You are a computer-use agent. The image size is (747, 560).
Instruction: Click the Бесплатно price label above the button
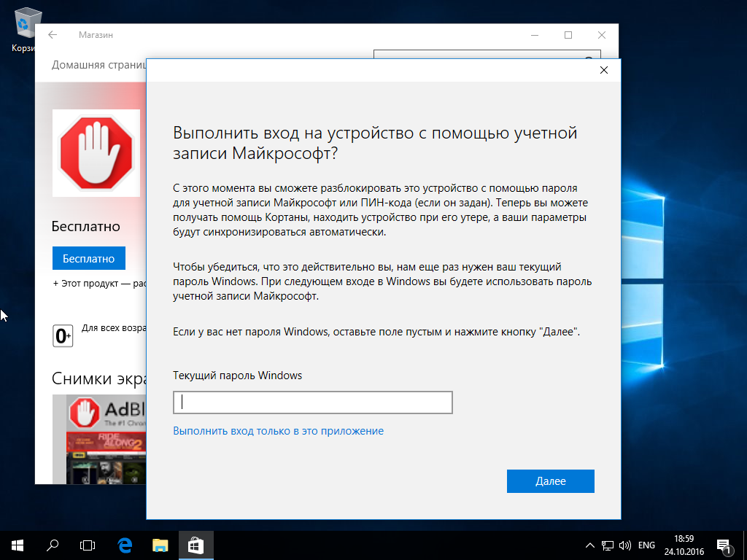coord(86,226)
